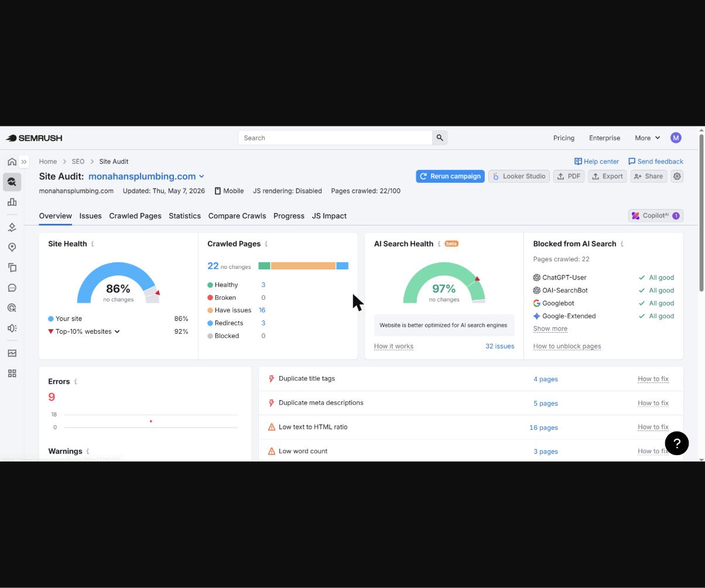Focus the top Search field
The width and height of the screenshot is (705, 588).
(x=335, y=138)
